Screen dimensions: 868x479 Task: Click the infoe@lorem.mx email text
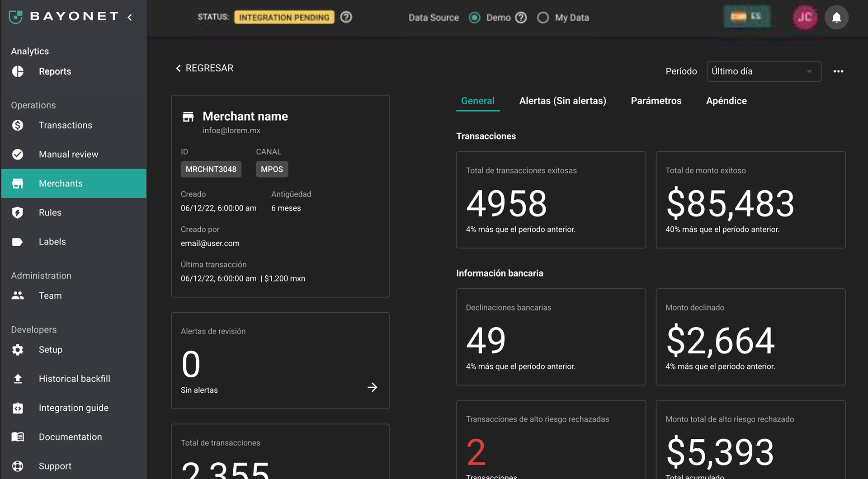231,131
